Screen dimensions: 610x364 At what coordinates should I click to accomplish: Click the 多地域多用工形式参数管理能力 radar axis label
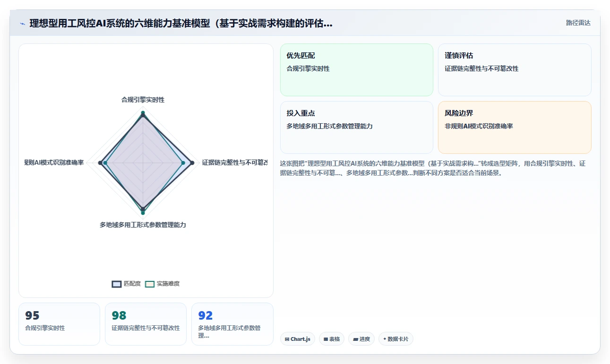[143, 225]
